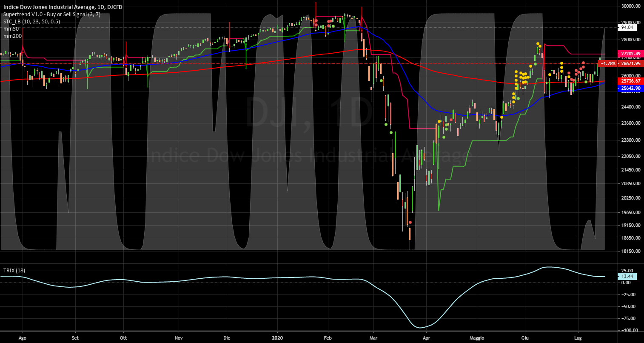Click the Dic label on time axis
Image resolution: width=644 pixels, height=343 pixels.
[226, 337]
